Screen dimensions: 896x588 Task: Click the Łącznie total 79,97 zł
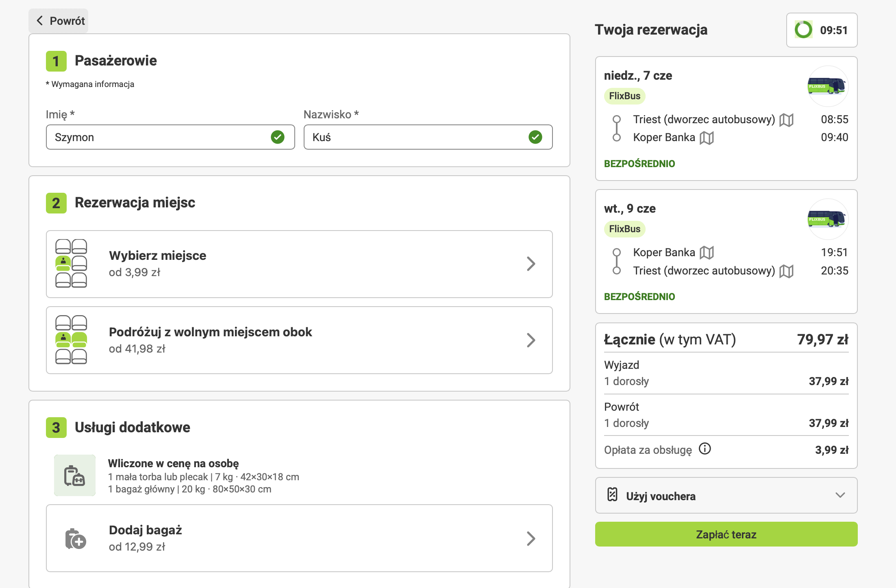(x=822, y=340)
